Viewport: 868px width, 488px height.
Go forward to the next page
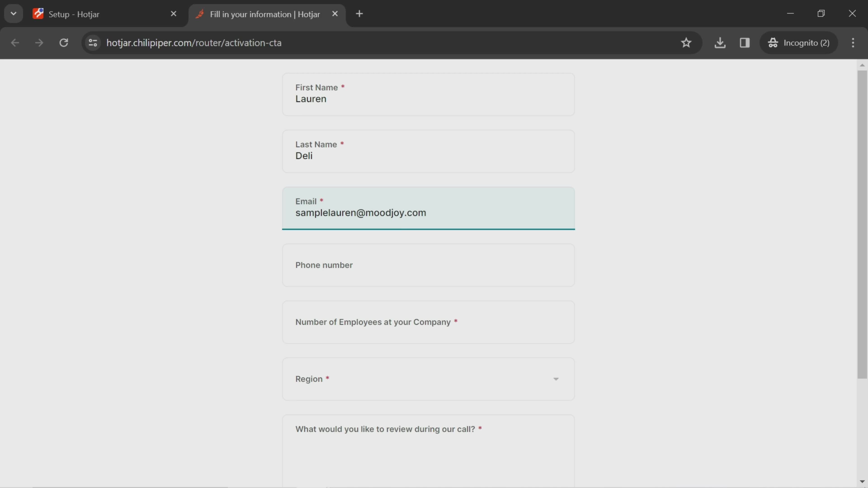click(39, 43)
